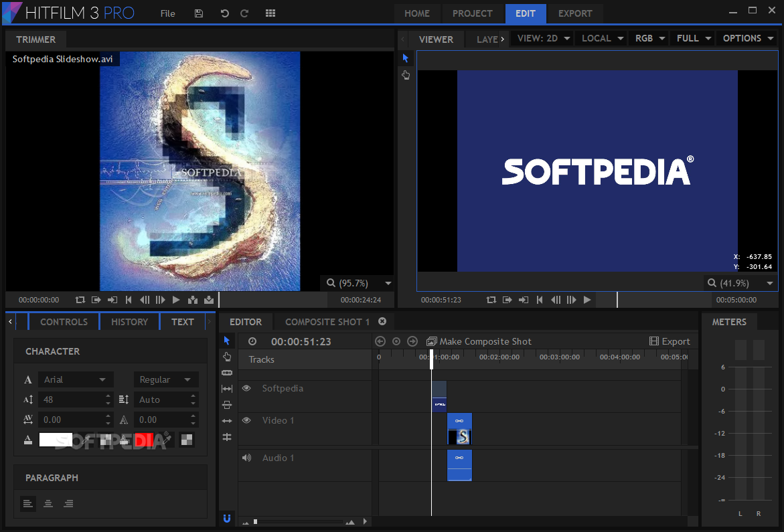Image resolution: width=784 pixels, height=532 pixels.
Task: Open the VIEW: 2D dropdown
Action: pos(543,38)
